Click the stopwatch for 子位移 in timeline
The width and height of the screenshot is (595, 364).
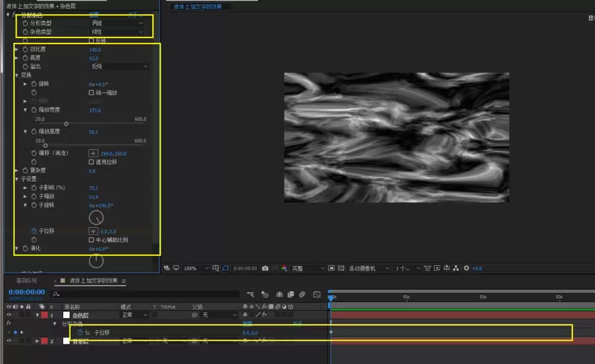tap(80, 332)
